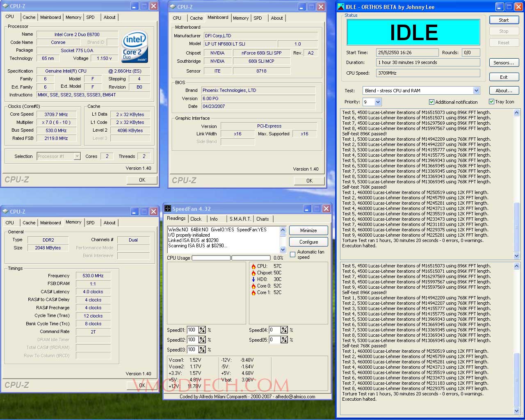Open SPD tab in CPU-Z Mainboard window
Viewport: 525px width, 420px height.
[x=258, y=18]
